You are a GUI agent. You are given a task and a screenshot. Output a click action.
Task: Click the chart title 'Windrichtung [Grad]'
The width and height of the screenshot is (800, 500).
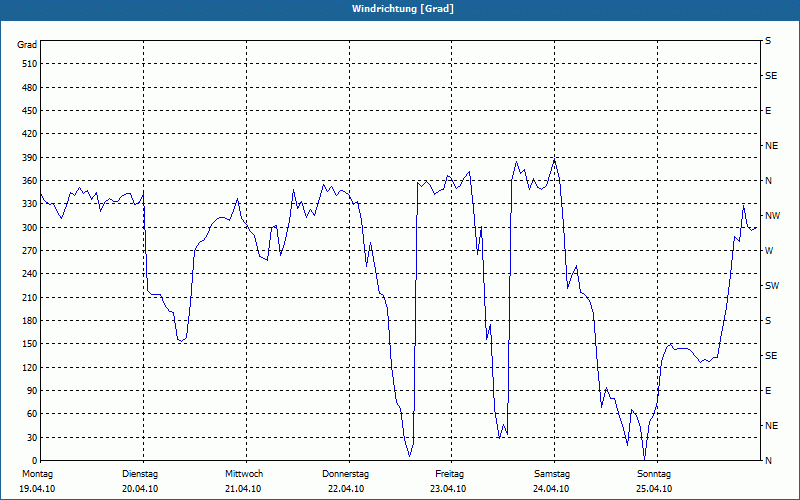(403, 9)
